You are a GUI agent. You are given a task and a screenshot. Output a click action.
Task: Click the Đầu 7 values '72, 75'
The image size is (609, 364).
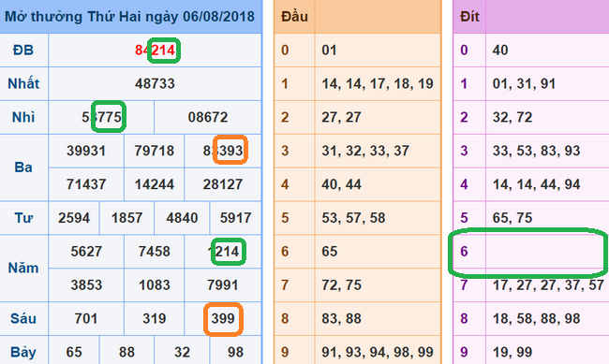[x=341, y=285]
